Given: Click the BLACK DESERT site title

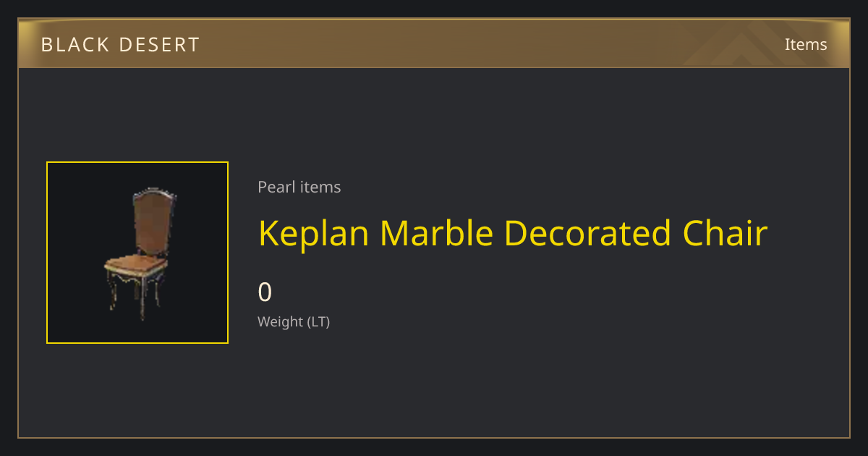Looking at the screenshot, I should (x=120, y=45).
